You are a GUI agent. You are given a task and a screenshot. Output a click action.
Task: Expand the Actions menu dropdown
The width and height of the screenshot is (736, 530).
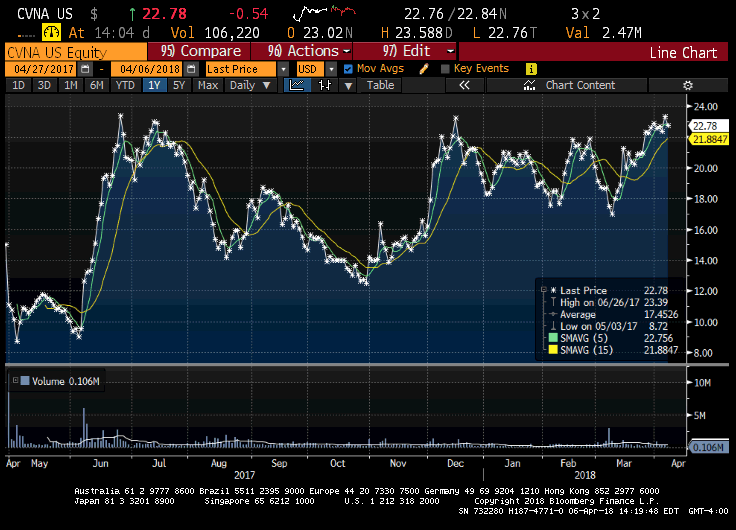(x=347, y=51)
